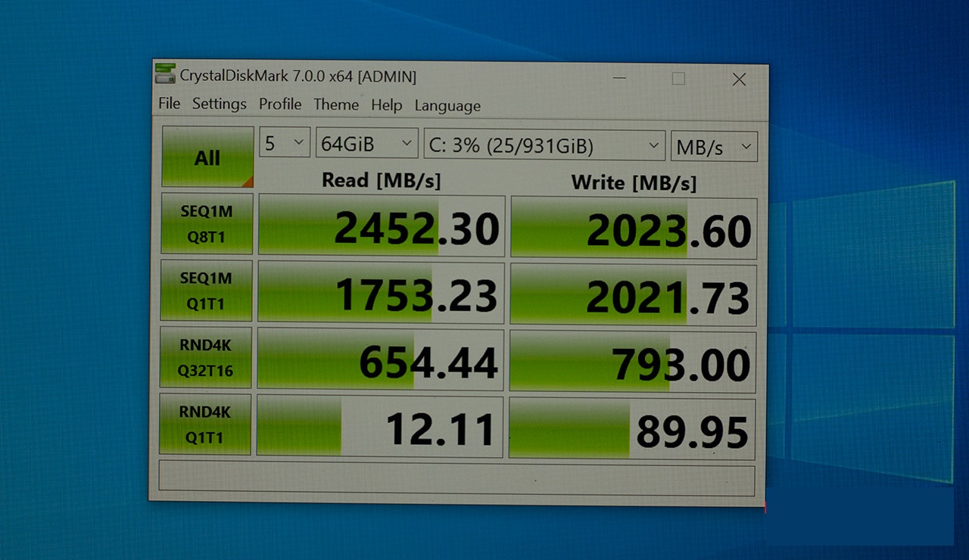This screenshot has width=969, height=560.
Task: Click the Write [MB/s] column header
Action: pyautogui.click(x=634, y=182)
